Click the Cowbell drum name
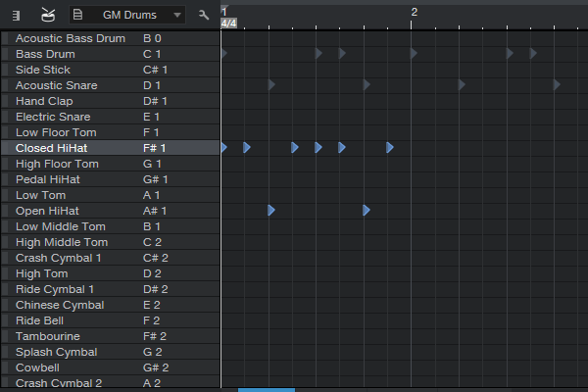 pos(39,367)
